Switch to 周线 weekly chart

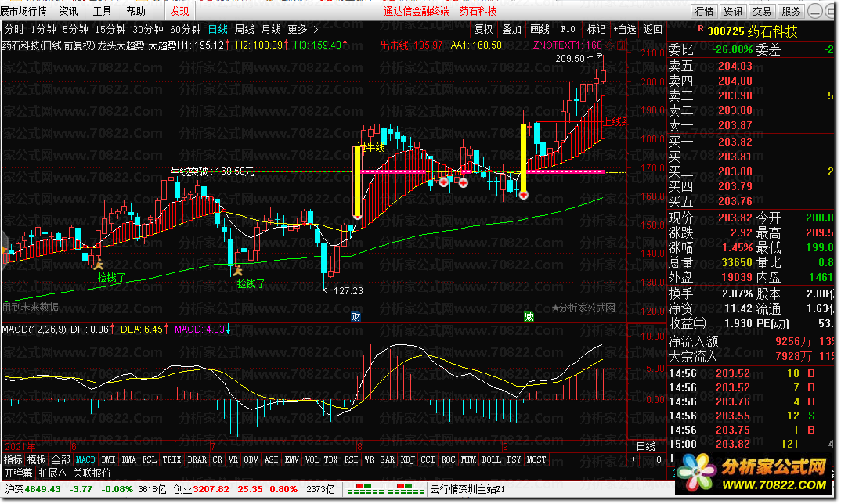tap(244, 30)
